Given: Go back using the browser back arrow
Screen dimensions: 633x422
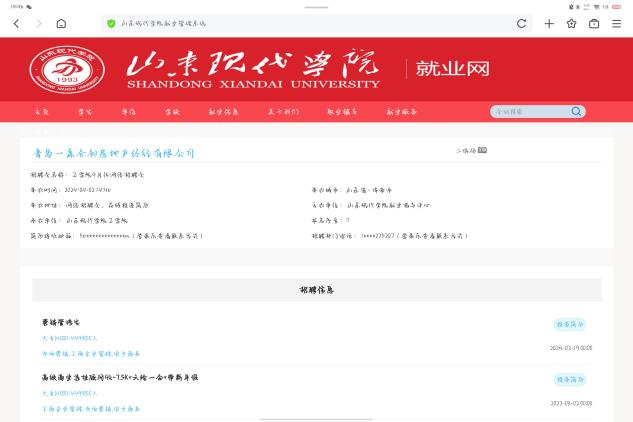Looking at the screenshot, I should pos(16,23).
